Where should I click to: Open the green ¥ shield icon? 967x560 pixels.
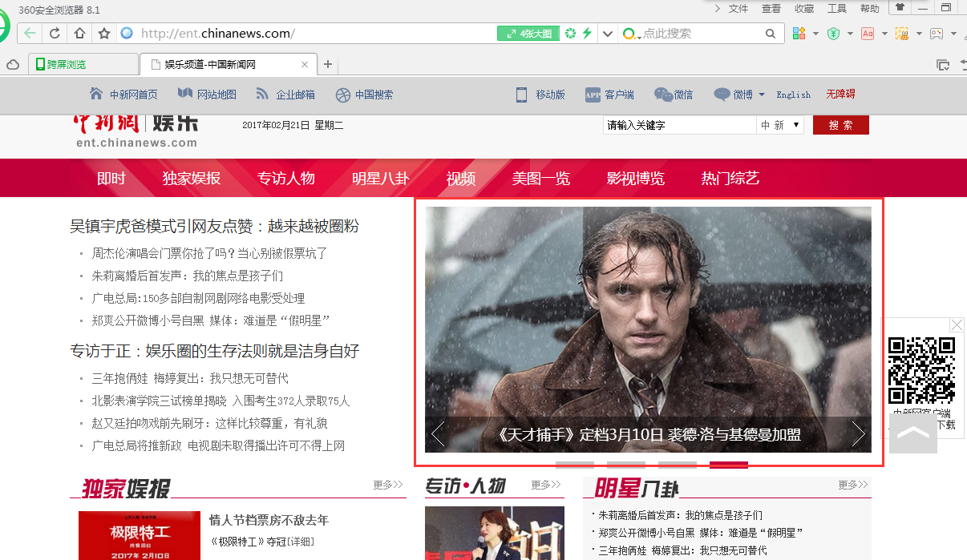tap(833, 34)
